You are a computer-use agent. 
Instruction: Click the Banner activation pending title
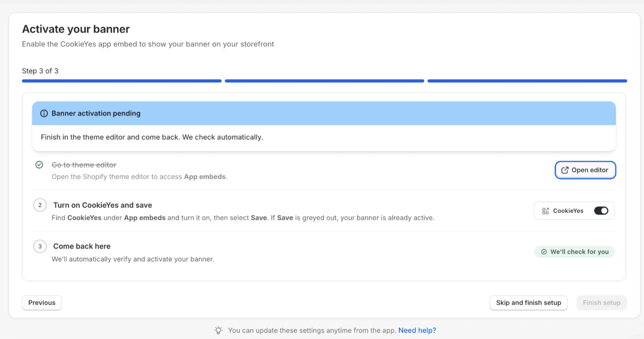coord(96,114)
